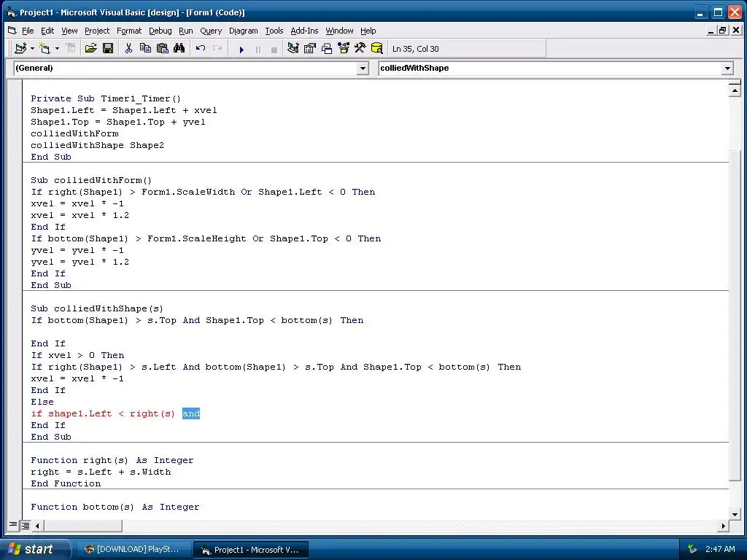Click the highlighted word "and" in code

(x=191, y=413)
